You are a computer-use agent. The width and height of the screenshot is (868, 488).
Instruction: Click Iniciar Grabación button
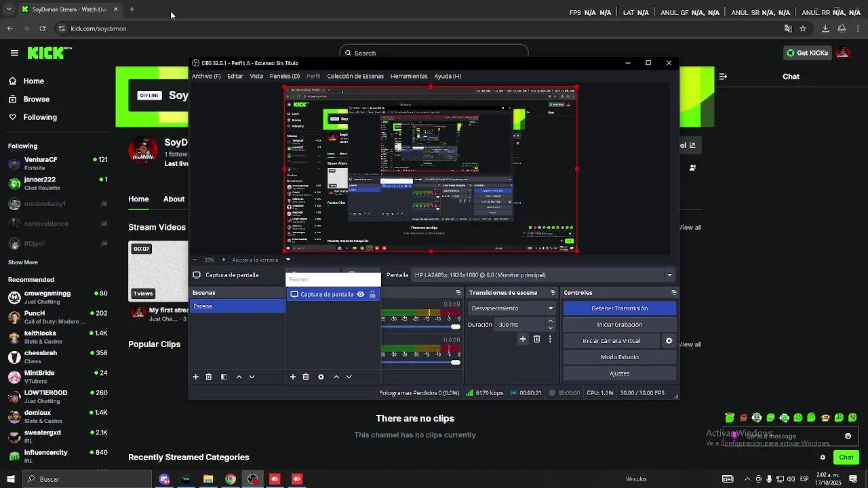(x=620, y=325)
